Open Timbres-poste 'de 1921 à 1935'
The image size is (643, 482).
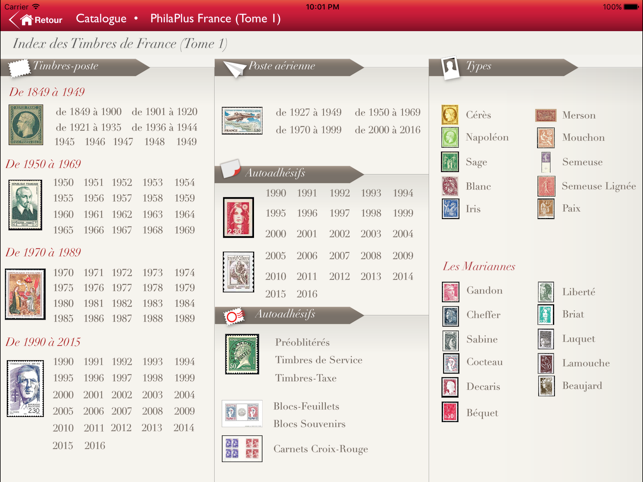[x=89, y=127]
